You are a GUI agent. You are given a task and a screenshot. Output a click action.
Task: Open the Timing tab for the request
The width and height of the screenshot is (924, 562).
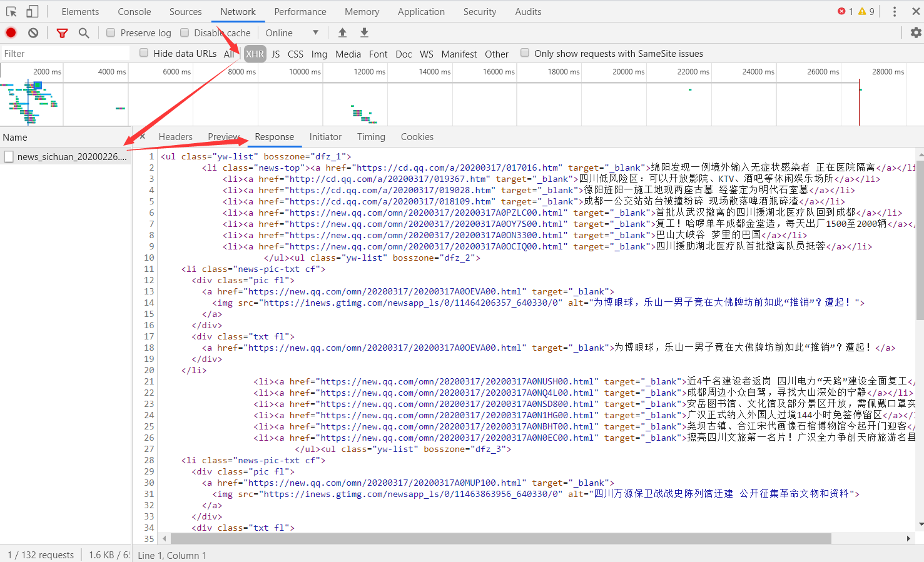click(371, 137)
